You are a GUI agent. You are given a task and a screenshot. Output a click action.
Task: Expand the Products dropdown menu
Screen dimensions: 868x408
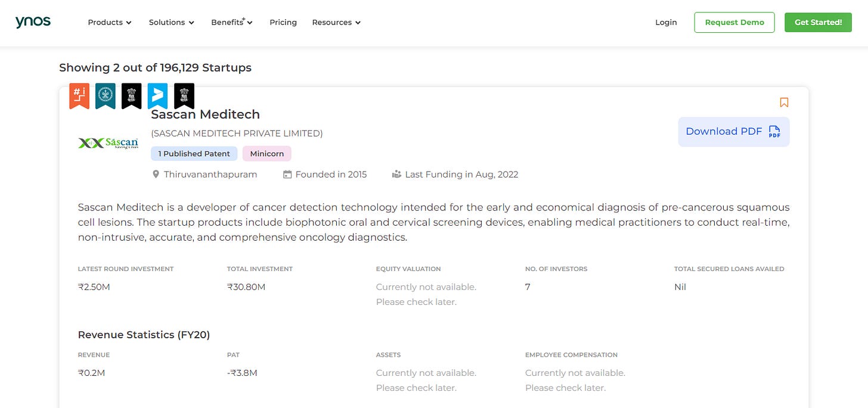point(110,23)
